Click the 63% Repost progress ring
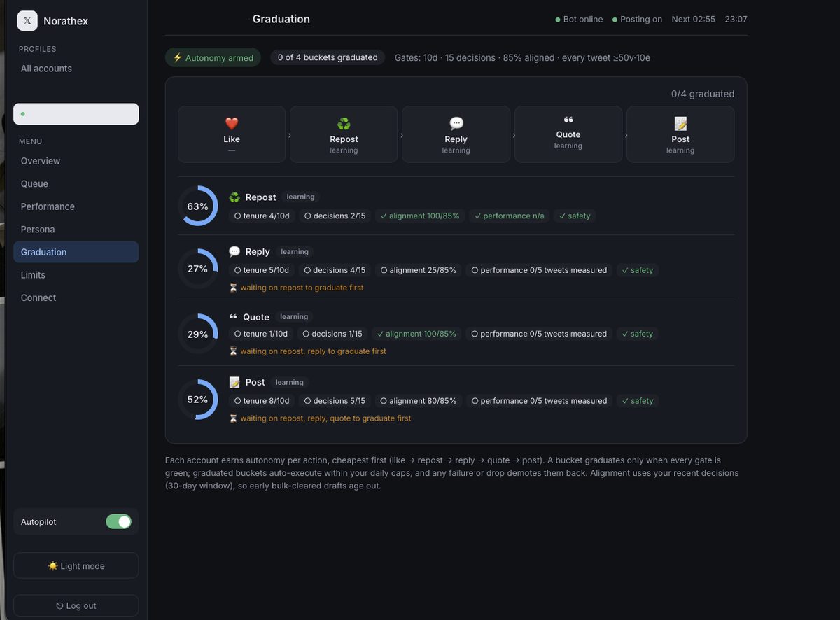 (x=197, y=206)
